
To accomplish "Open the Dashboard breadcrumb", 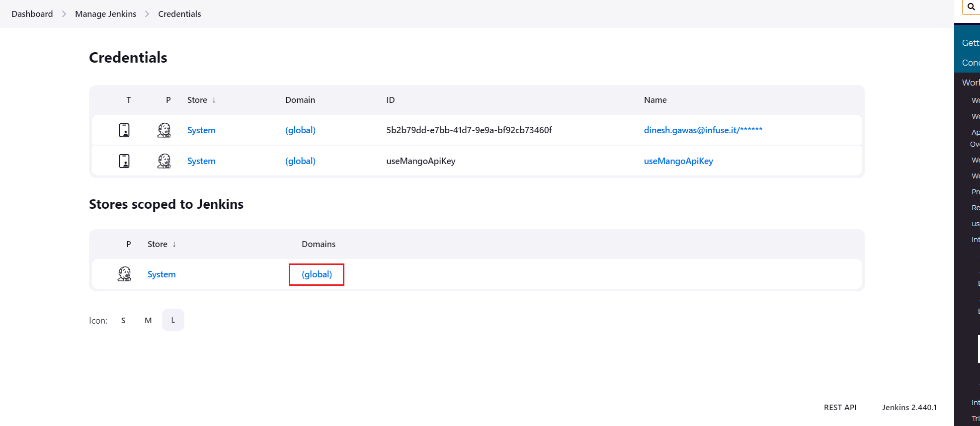I will coord(32,14).
